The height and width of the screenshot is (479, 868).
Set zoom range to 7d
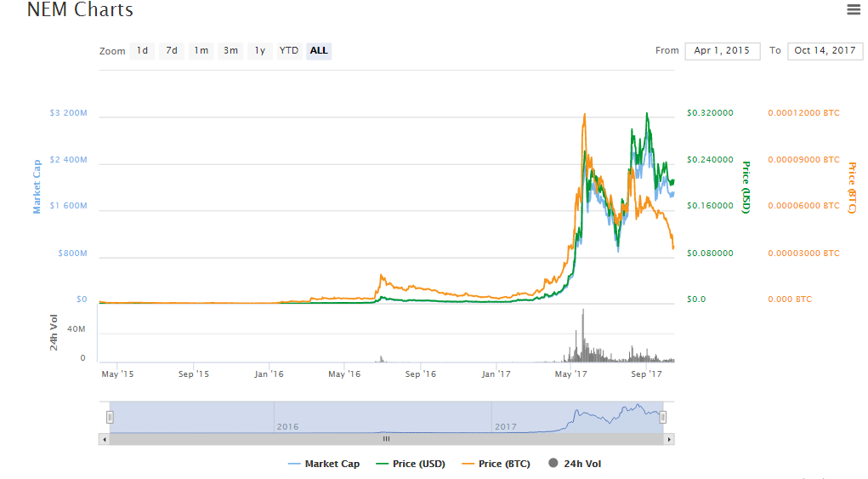click(172, 51)
